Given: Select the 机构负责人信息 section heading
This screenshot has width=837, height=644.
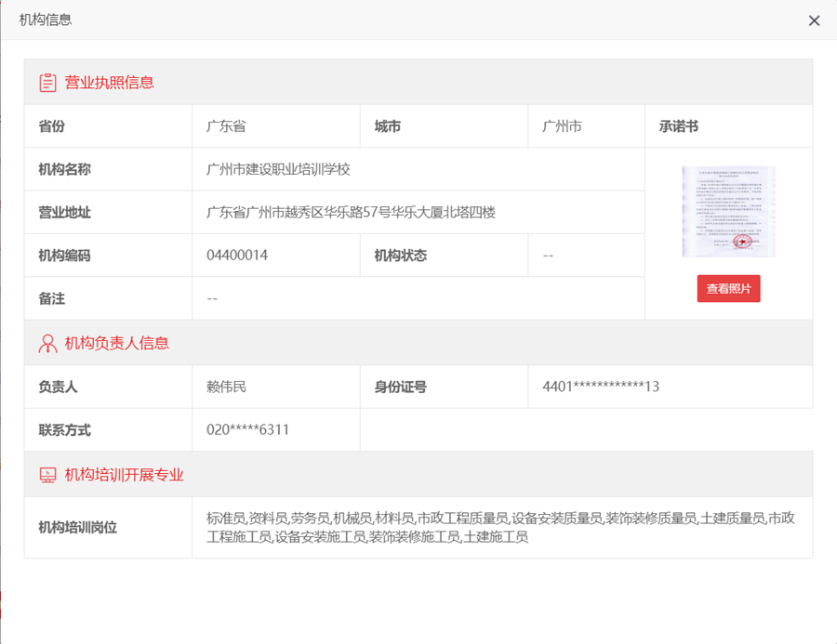Looking at the screenshot, I should pyautogui.click(x=117, y=343).
